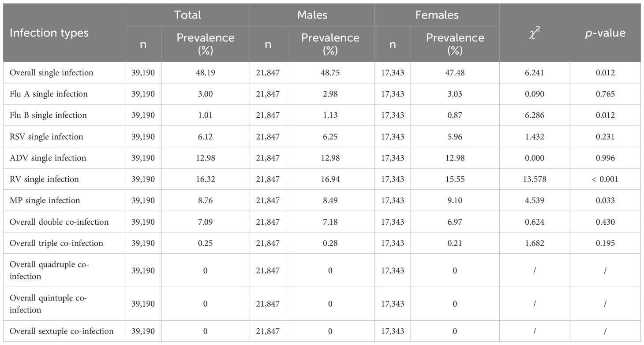Click the chi-square column header
This screenshot has width=644, height=345.
(534, 33)
